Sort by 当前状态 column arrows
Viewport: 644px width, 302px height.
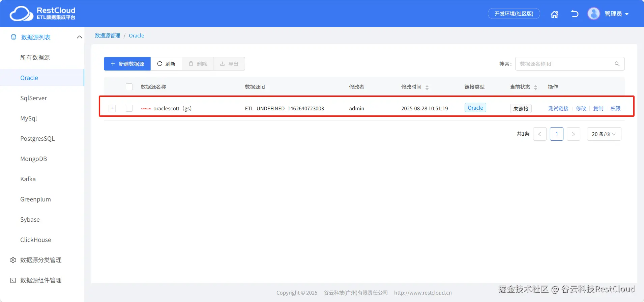click(x=535, y=87)
